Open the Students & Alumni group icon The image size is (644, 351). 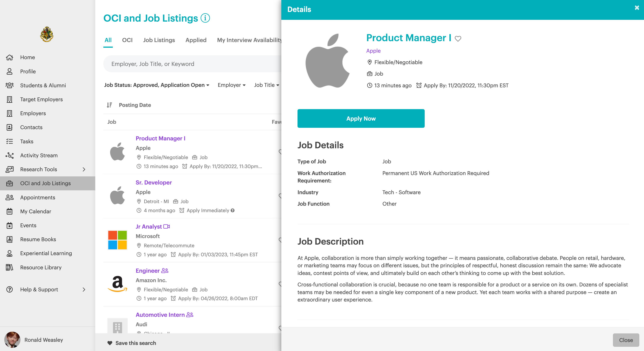9,85
